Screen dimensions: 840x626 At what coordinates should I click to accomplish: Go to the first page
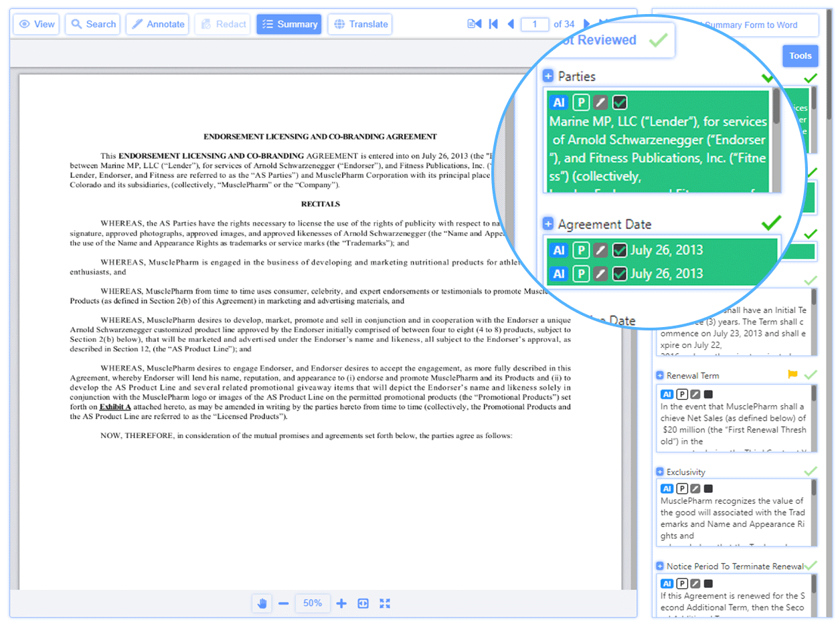point(493,24)
